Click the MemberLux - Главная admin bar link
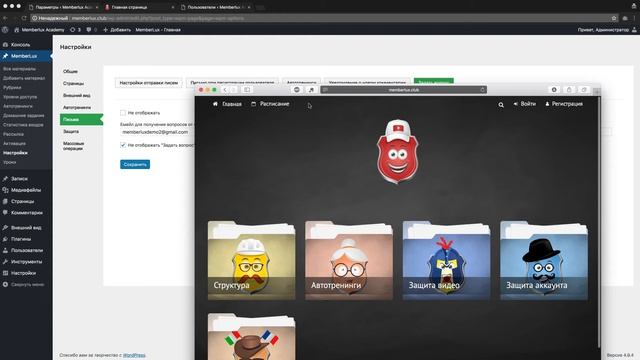This screenshot has width=640, height=360. pyautogui.click(x=158, y=30)
